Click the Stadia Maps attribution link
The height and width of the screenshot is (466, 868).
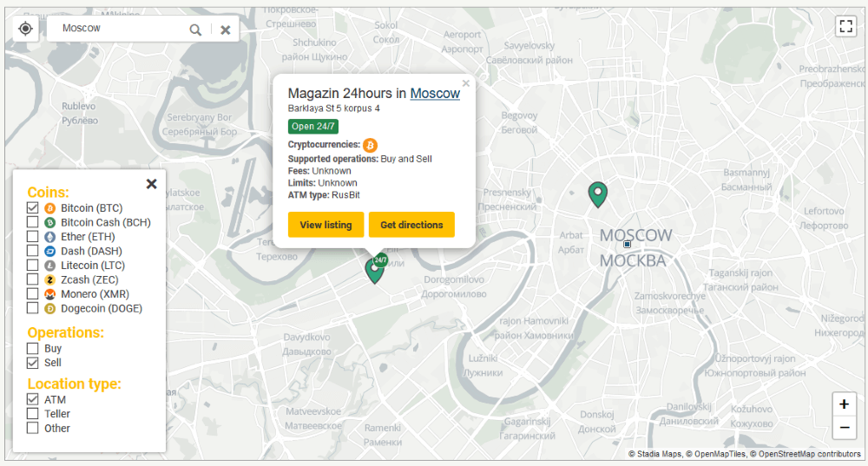coord(659,454)
